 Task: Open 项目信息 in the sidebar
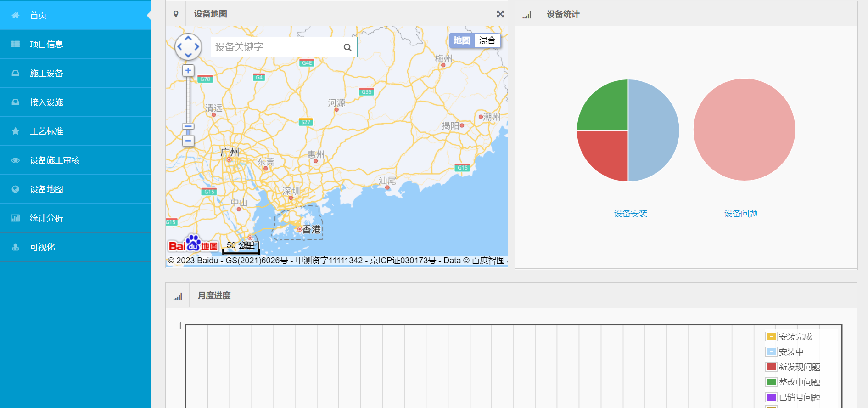click(76, 44)
